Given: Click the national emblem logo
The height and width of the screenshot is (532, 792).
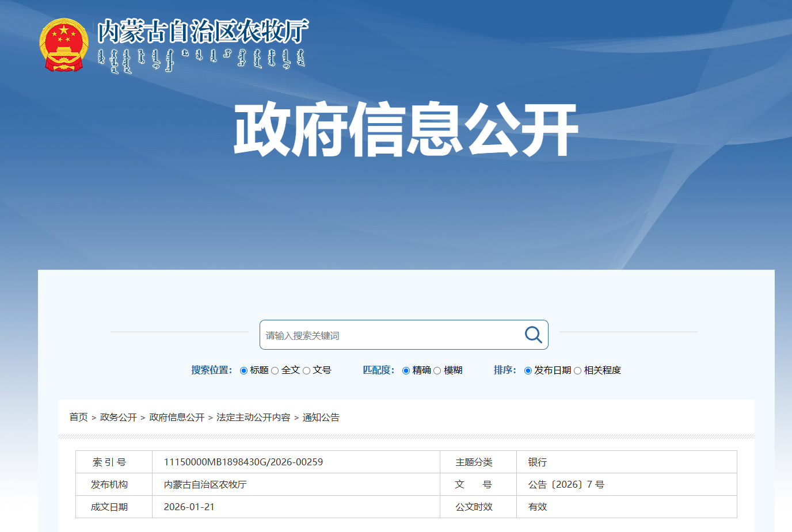Looking at the screenshot, I should tap(64, 45).
